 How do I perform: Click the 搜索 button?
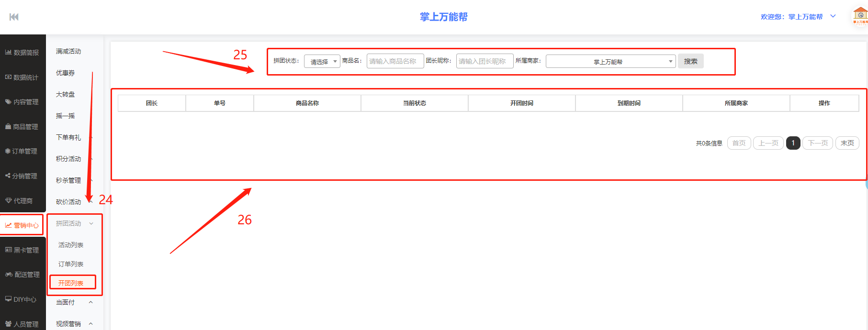(x=690, y=61)
